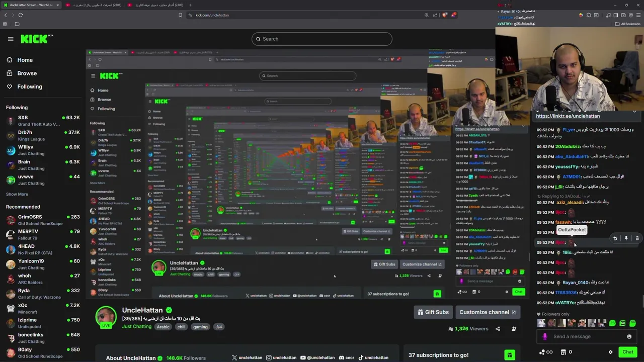Open emoji picker in chat input
The width and height of the screenshot is (644, 362).
click(629, 337)
